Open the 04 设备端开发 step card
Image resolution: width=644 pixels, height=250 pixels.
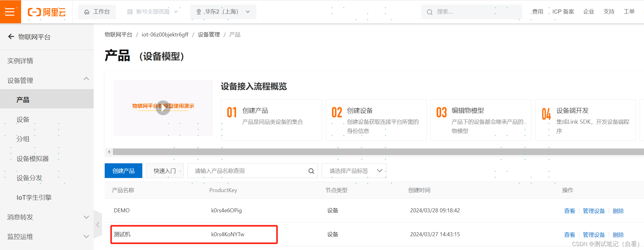pyautogui.click(x=586, y=120)
